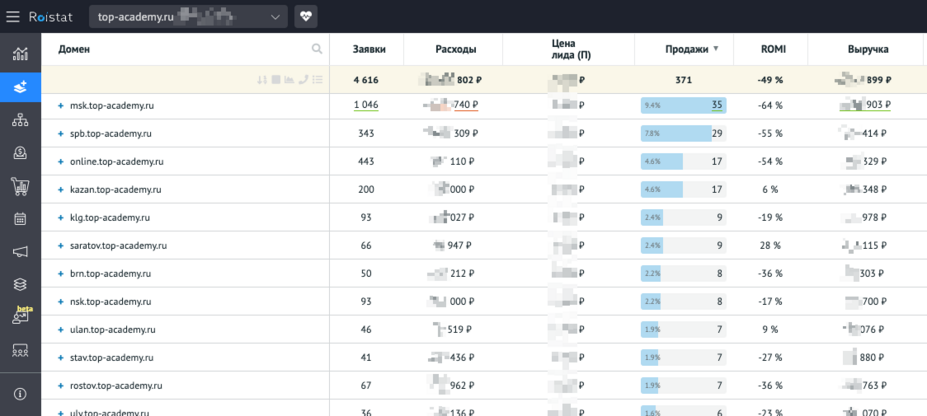The height and width of the screenshot is (416, 927).
Task: Open the hamburger menu next to Roistat logo
Action: (x=13, y=17)
